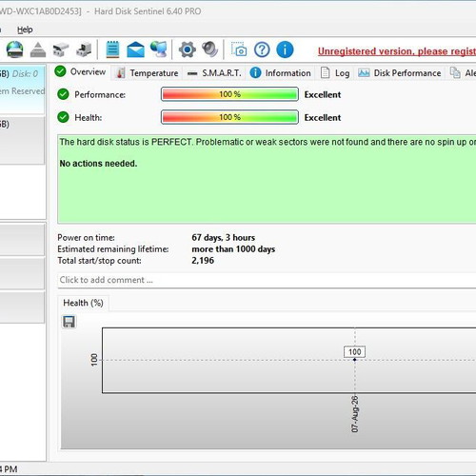Click the speaker sound icon
This screenshot has width=476, height=476.
pos(210,50)
